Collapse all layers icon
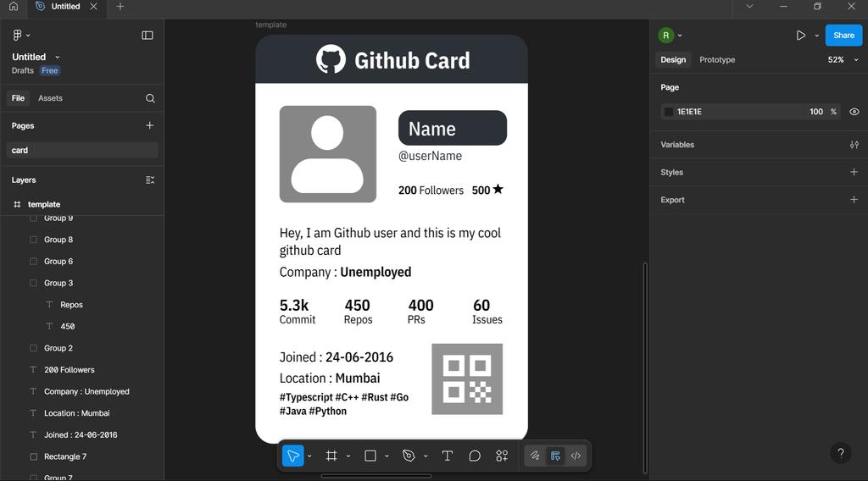The image size is (868, 481). coord(150,180)
